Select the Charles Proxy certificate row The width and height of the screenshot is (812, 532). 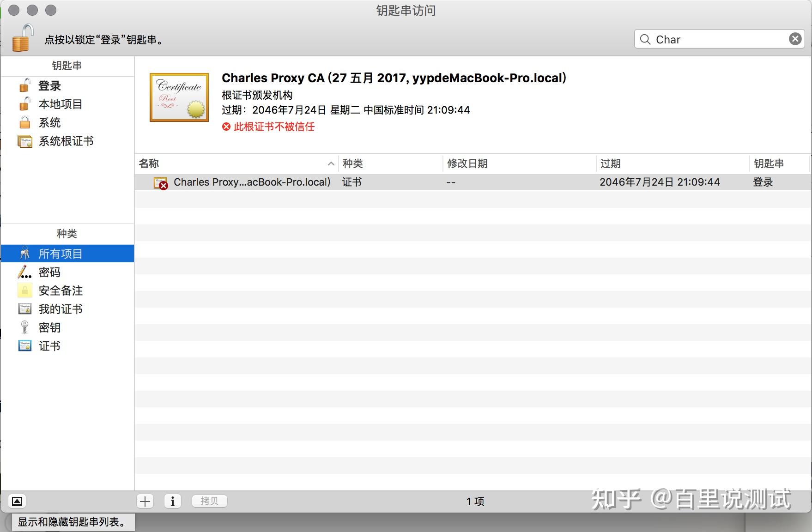[252, 181]
